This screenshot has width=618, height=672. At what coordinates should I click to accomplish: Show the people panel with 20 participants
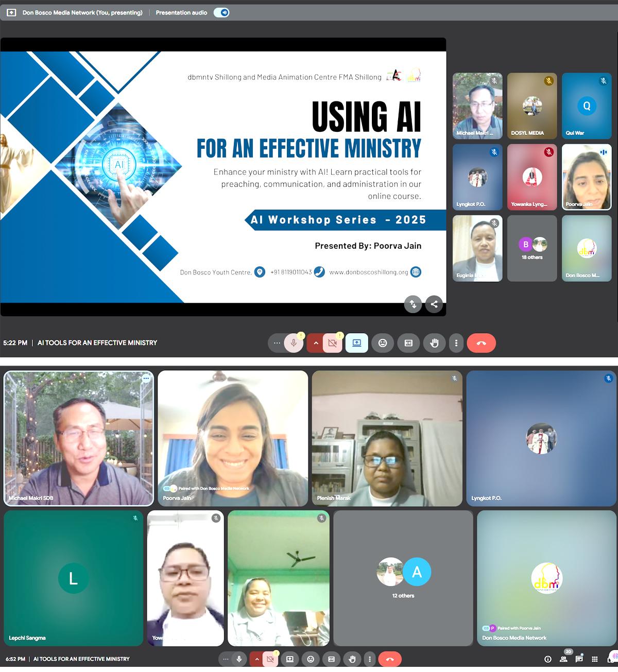pos(564,658)
